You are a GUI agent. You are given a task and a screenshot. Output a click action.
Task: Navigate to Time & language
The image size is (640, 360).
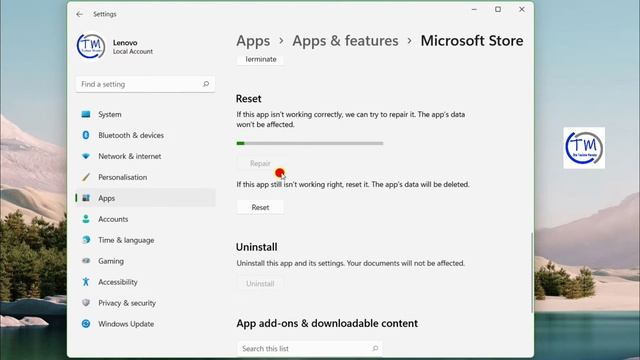(x=145, y=240)
